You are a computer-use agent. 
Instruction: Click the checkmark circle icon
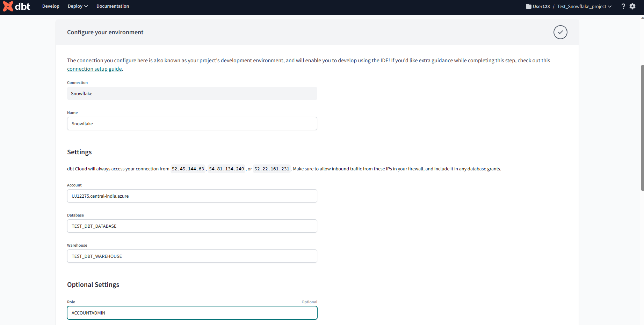coord(560,32)
